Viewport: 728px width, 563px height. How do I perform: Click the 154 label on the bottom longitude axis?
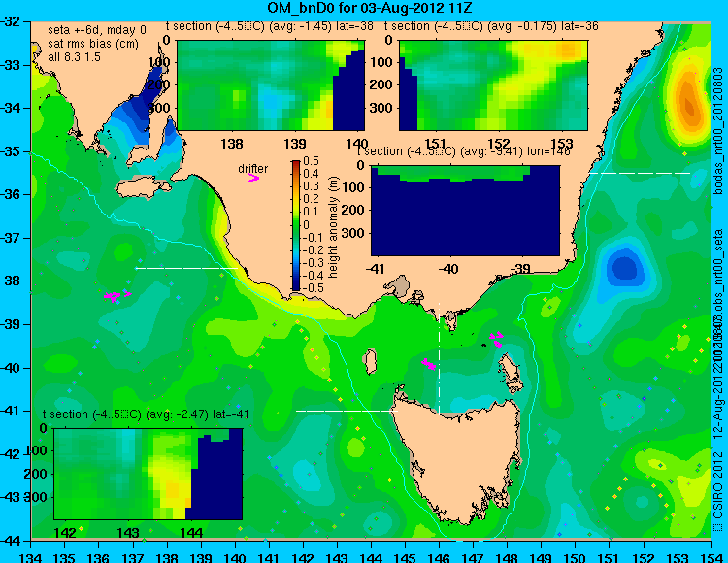(711, 557)
